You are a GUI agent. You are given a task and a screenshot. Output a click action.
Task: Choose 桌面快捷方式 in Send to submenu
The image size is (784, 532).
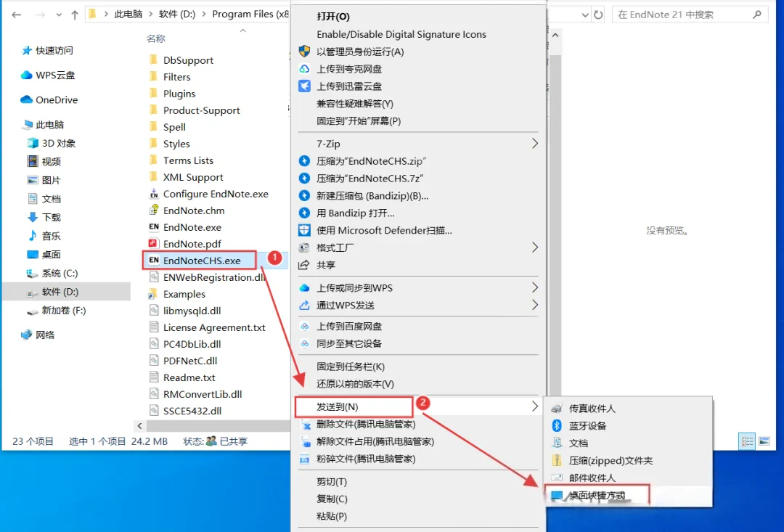597,496
